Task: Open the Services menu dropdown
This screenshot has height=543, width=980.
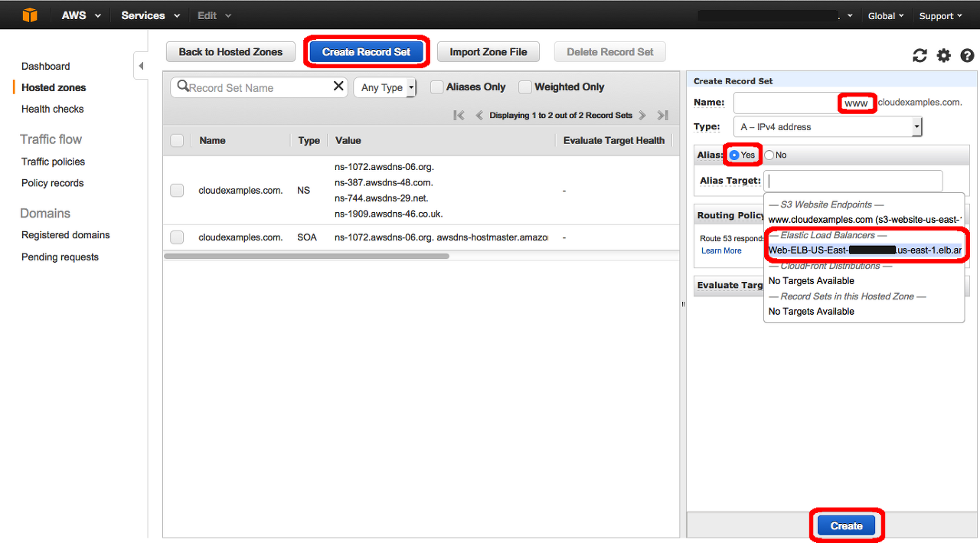Action: pyautogui.click(x=151, y=15)
